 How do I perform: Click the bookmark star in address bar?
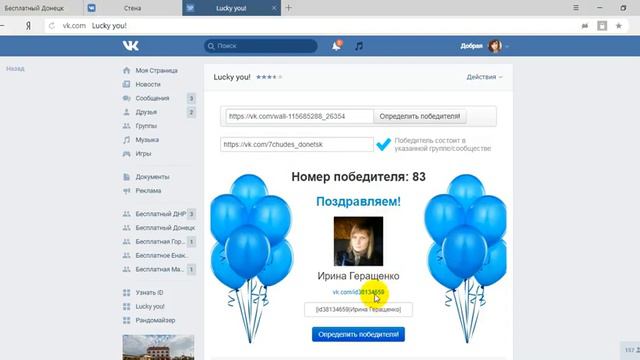(x=619, y=26)
